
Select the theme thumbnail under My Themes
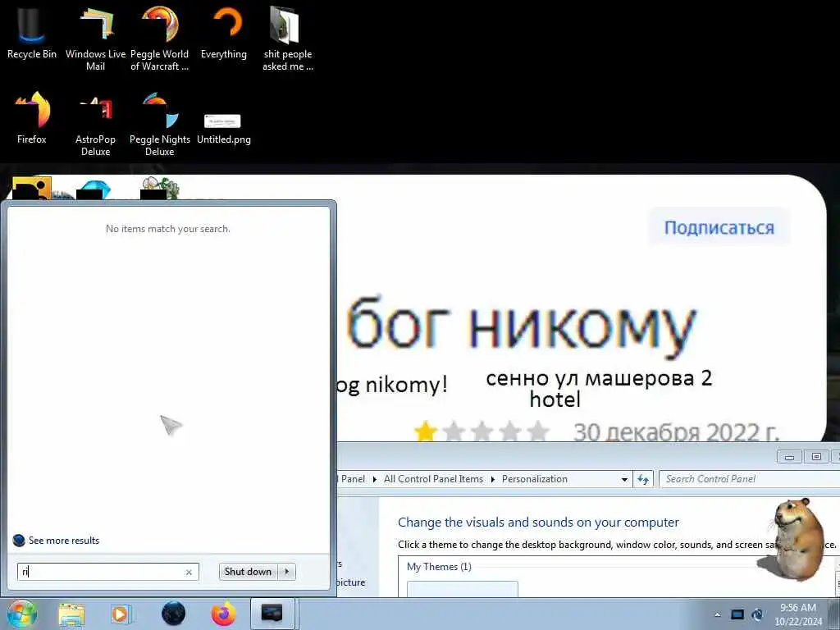(463, 589)
